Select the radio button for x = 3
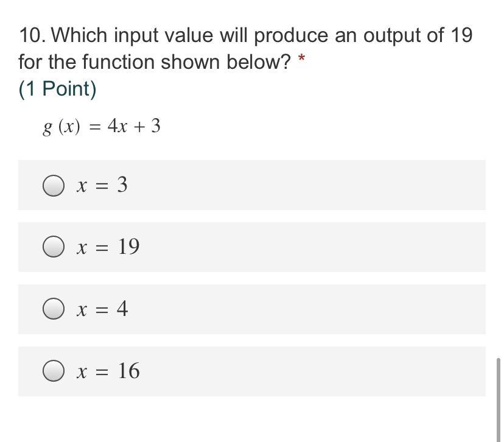 [x=54, y=186]
